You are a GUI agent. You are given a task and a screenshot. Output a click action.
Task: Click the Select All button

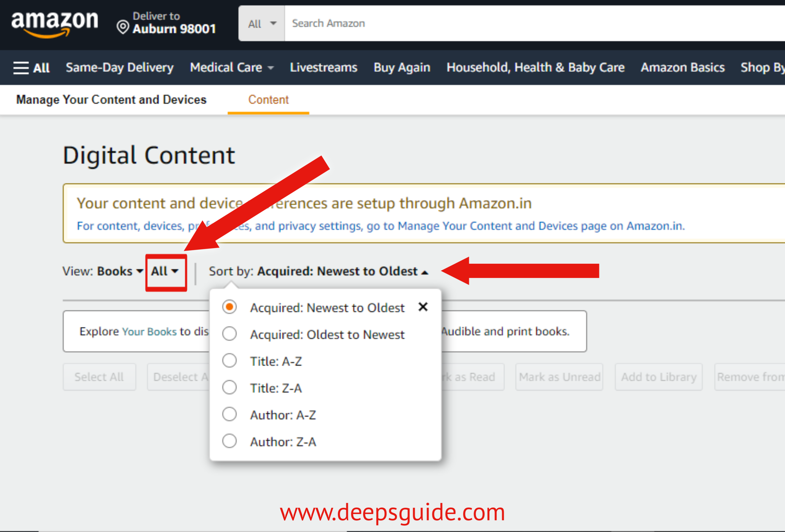(x=99, y=377)
